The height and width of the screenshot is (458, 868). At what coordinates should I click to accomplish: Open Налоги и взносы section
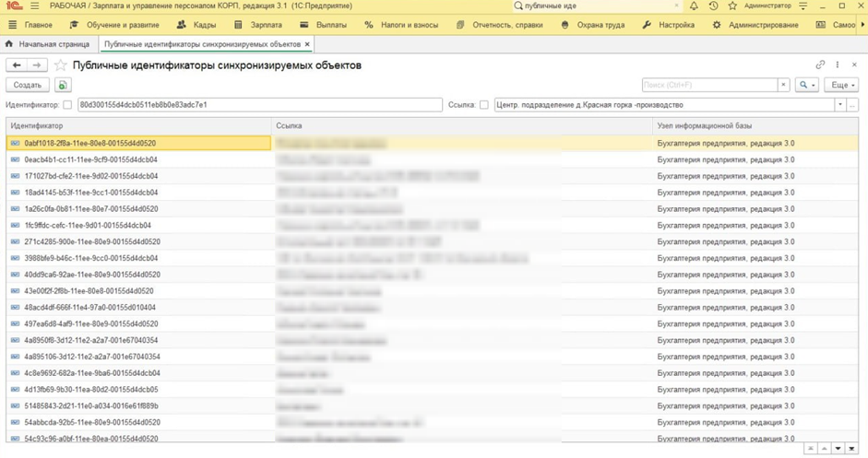pyautogui.click(x=401, y=25)
